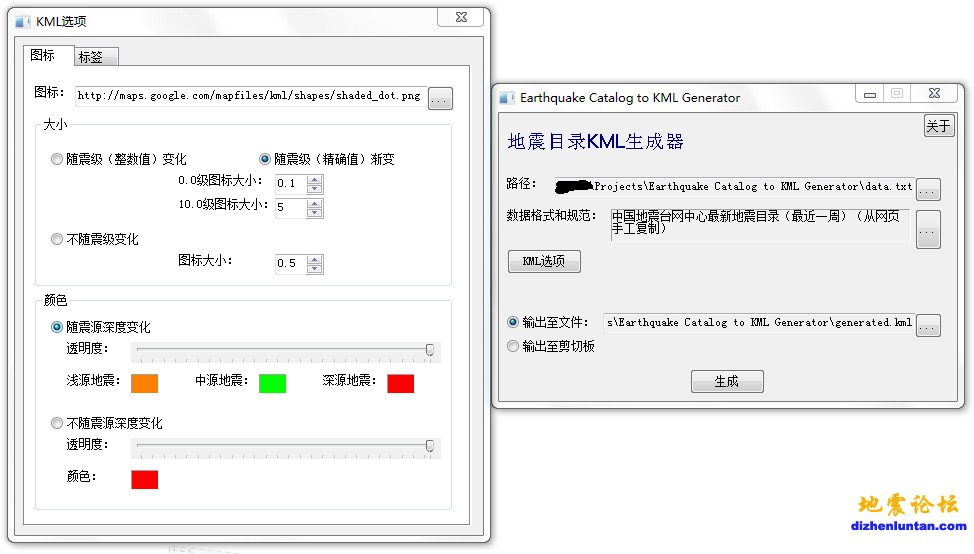
Task: Pick the green 中源地震 color swatch
Action: 272,383
